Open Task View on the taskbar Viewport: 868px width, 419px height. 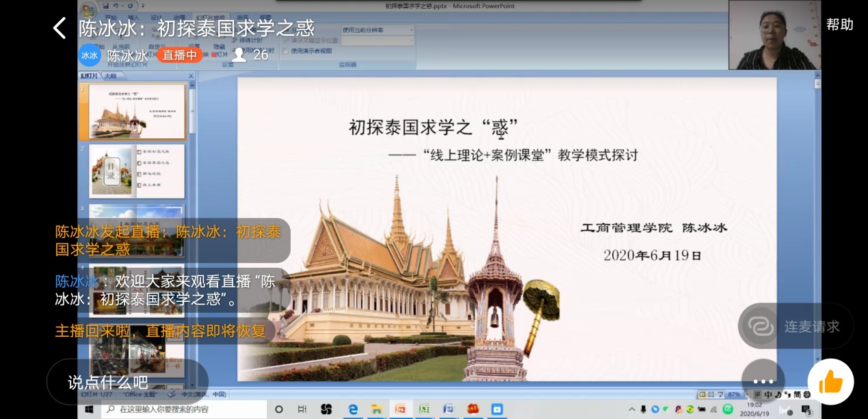(302, 409)
